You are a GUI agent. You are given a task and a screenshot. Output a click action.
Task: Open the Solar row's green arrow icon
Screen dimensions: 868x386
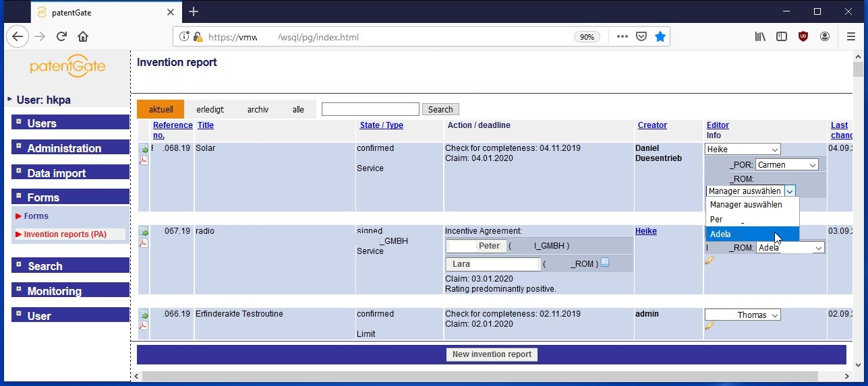click(144, 148)
